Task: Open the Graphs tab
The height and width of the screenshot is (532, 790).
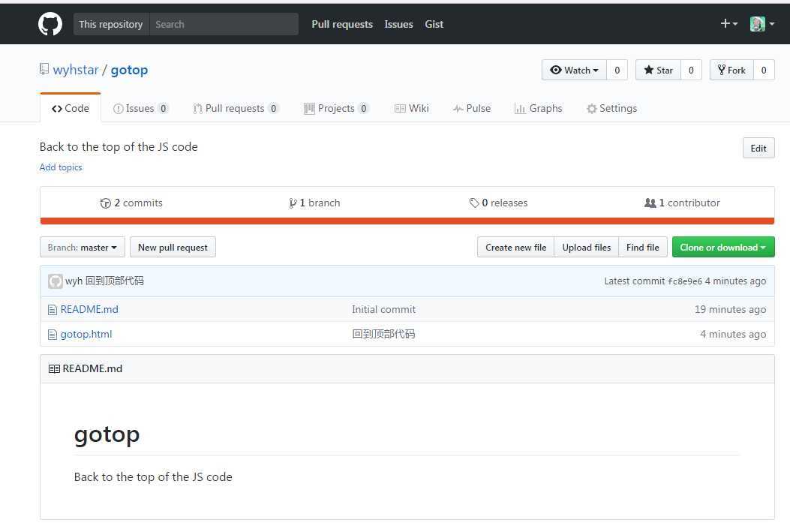Action: pos(538,108)
